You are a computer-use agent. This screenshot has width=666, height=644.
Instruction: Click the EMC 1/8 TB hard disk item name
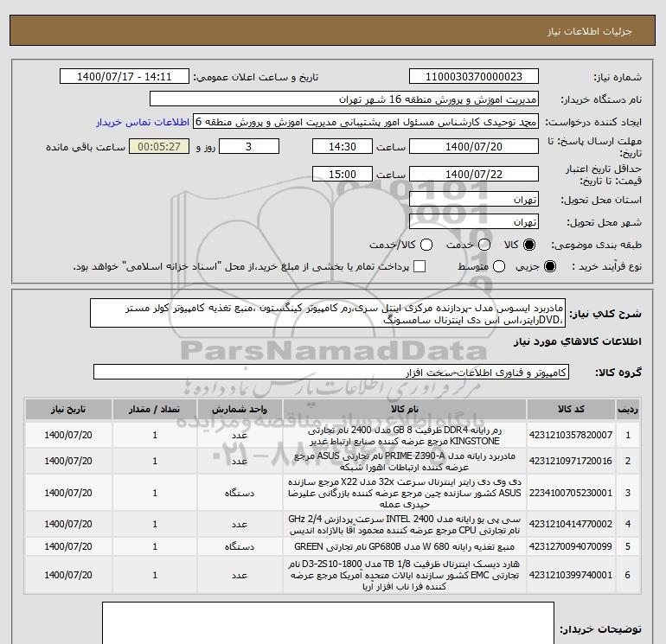(x=405, y=575)
